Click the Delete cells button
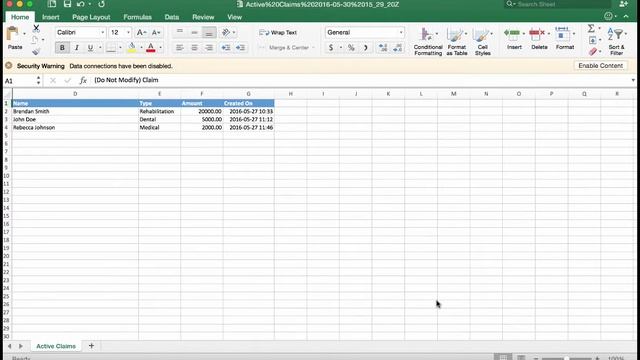This screenshot has width=640, height=360. coord(539,39)
